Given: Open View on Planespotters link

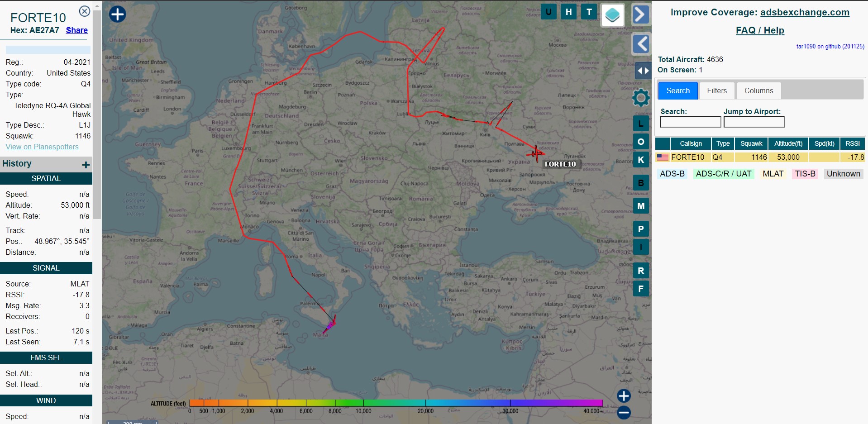Looking at the screenshot, I should coord(42,147).
